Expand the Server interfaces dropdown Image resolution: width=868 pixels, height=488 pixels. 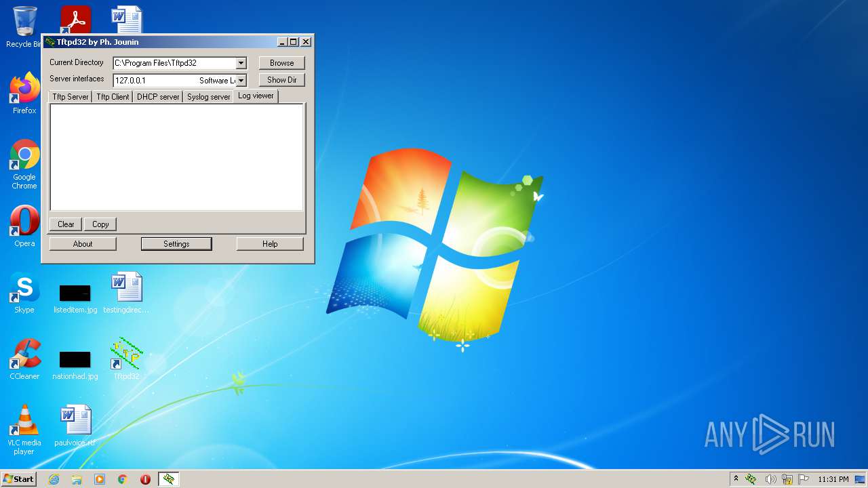[x=241, y=80]
